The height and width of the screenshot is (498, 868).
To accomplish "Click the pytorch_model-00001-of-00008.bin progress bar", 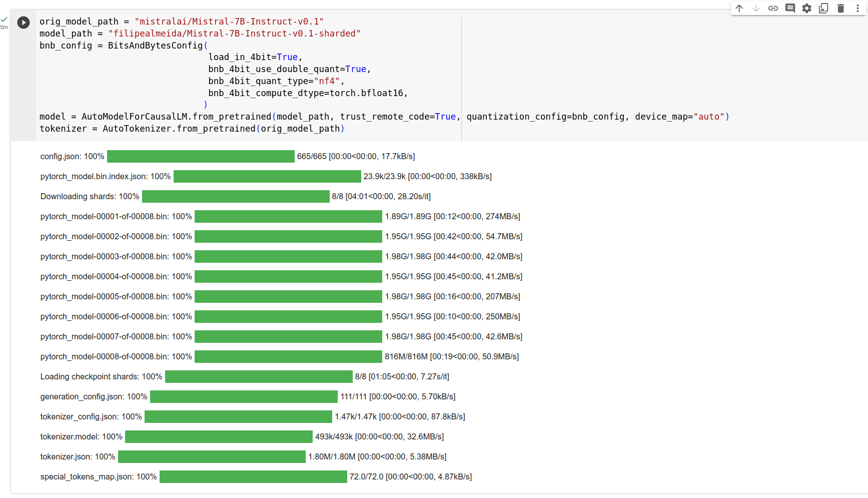I will coord(288,217).
